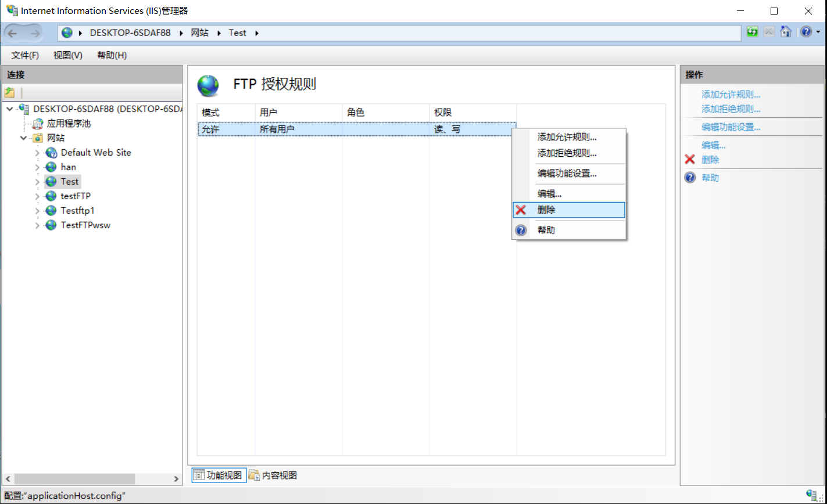Click 网站 in address breadcrumb
This screenshot has width=827, height=504.
199,33
